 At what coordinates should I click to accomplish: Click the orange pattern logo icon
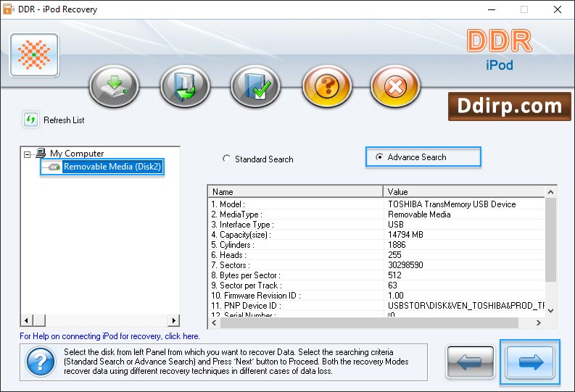(35, 55)
